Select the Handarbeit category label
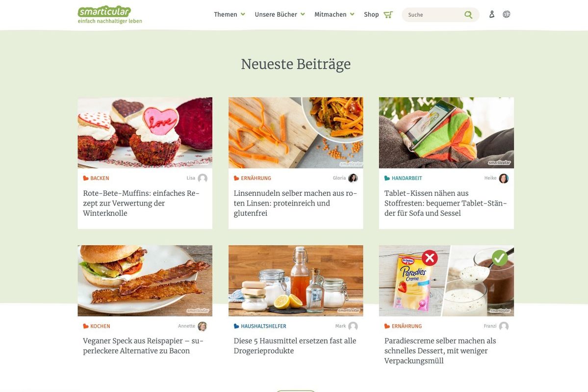The height and width of the screenshot is (392, 588). pos(407,178)
